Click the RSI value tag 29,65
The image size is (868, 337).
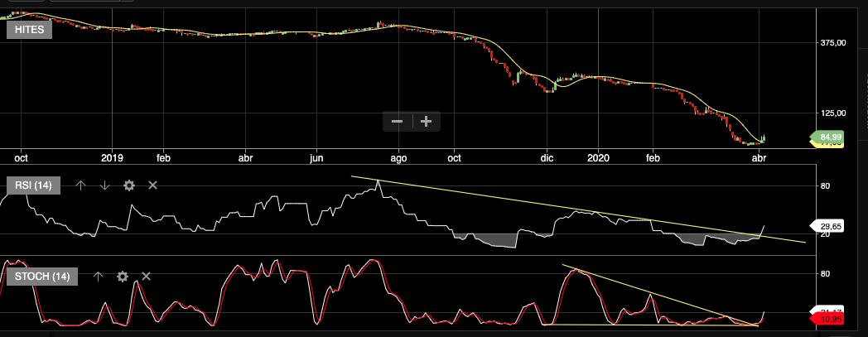coord(830,225)
